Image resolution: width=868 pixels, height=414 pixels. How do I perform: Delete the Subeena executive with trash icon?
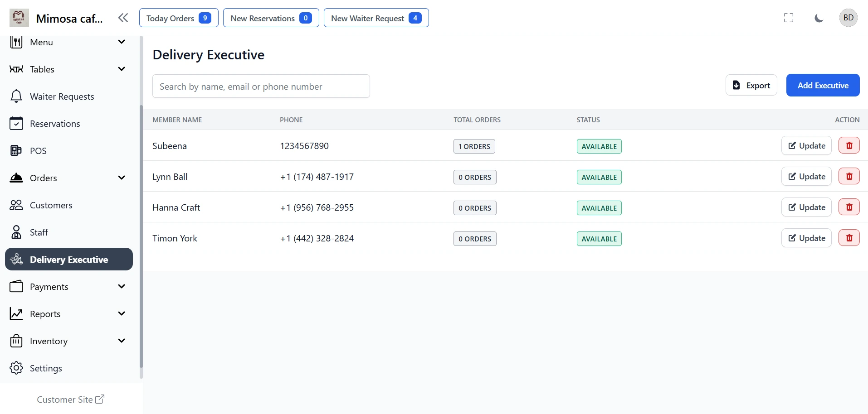click(849, 146)
